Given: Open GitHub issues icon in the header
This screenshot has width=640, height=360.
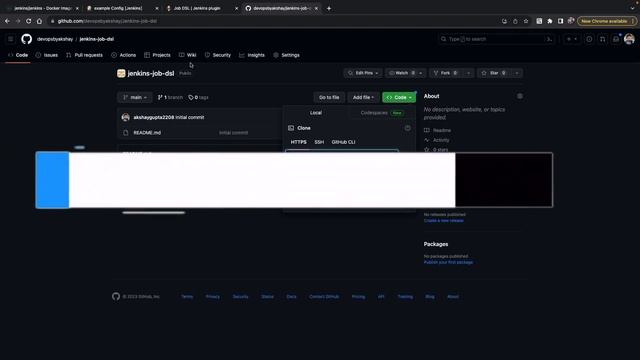Looking at the screenshot, I should pyautogui.click(x=589, y=39).
